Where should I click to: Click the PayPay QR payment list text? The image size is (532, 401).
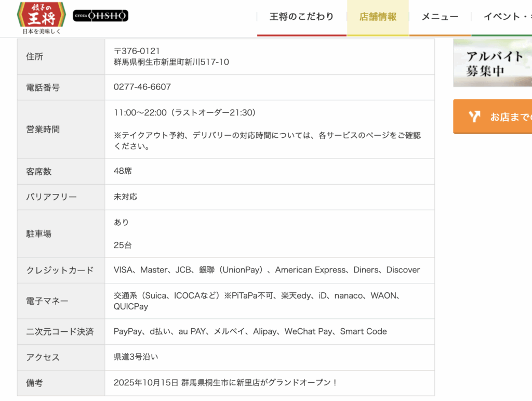[250, 331]
